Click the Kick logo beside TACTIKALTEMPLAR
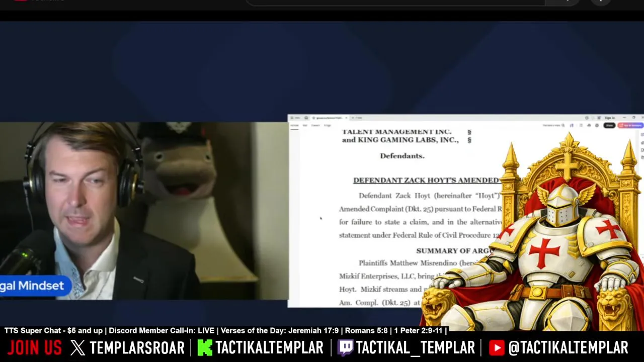Image resolution: width=644 pixels, height=362 pixels. pyautogui.click(x=205, y=347)
